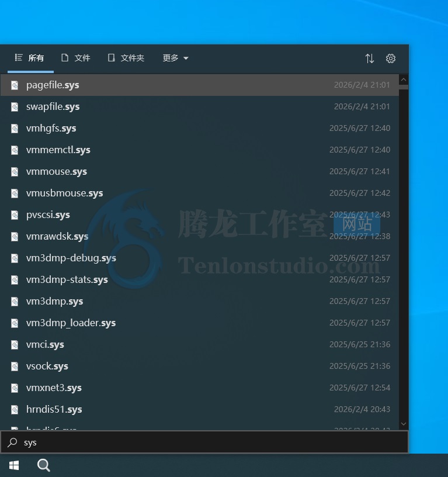Open the settings gear icon
This screenshot has height=477, width=448.
[391, 58]
